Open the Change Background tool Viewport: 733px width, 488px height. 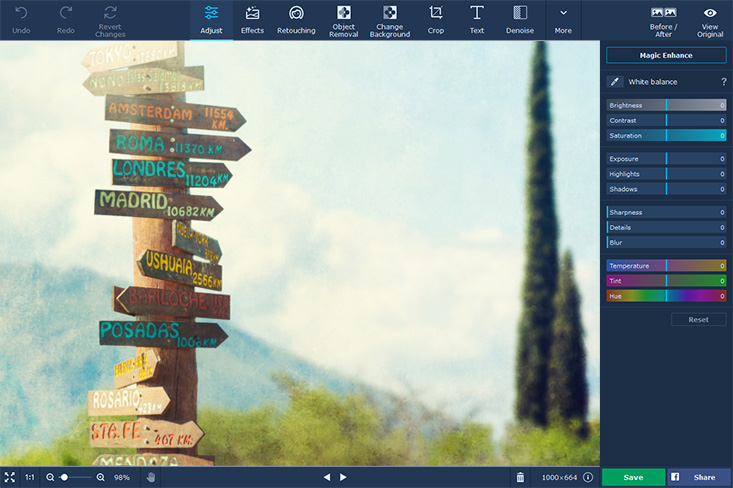[x=389, y=20]
